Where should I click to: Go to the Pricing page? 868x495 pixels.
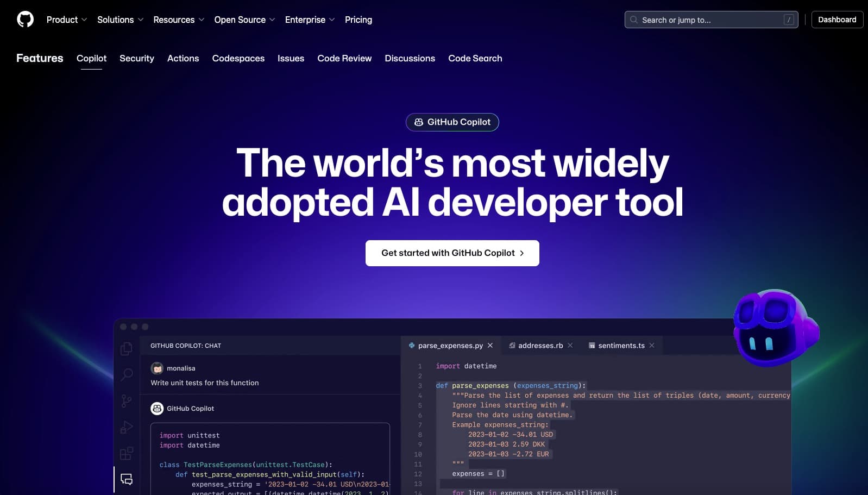(358, 20)
